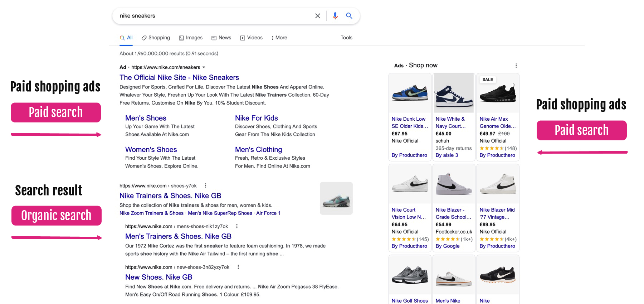644x304 pixels.
Task: Open the Women's Shoes ad sitelink
Action: [x=151, y=150]
